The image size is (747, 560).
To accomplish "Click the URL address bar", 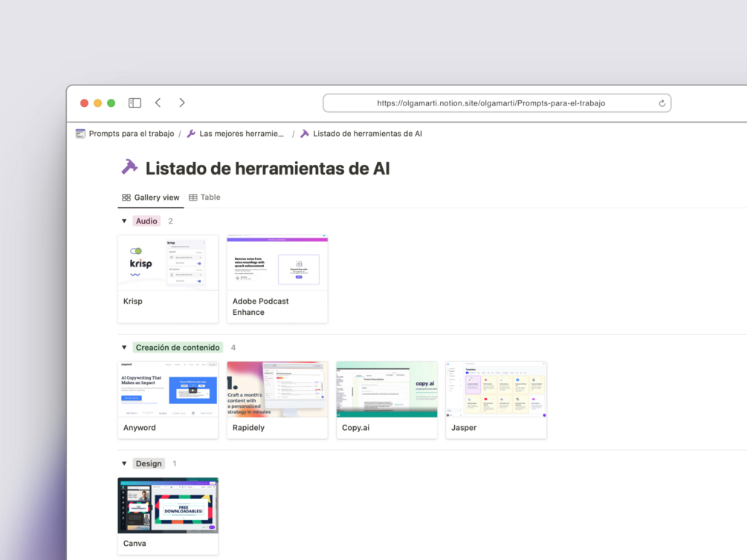I will 497,103.
